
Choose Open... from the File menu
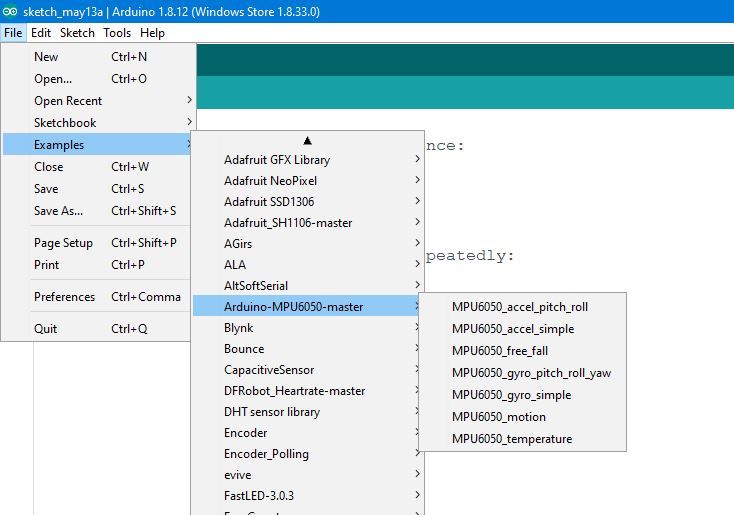click(x=98, y=79)
